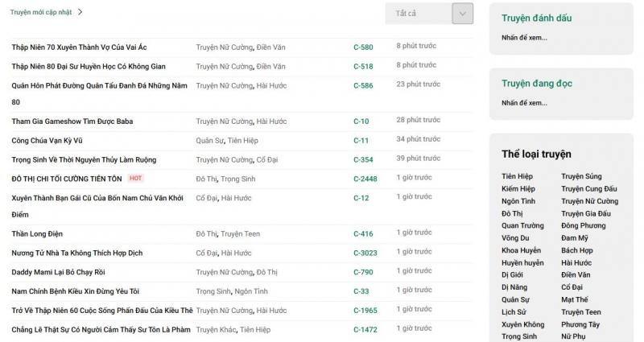Open Công Chúa Vạn Kỳ Vũ story
Viewport: 644px width, 342px height.
click(x=47, y=141)
